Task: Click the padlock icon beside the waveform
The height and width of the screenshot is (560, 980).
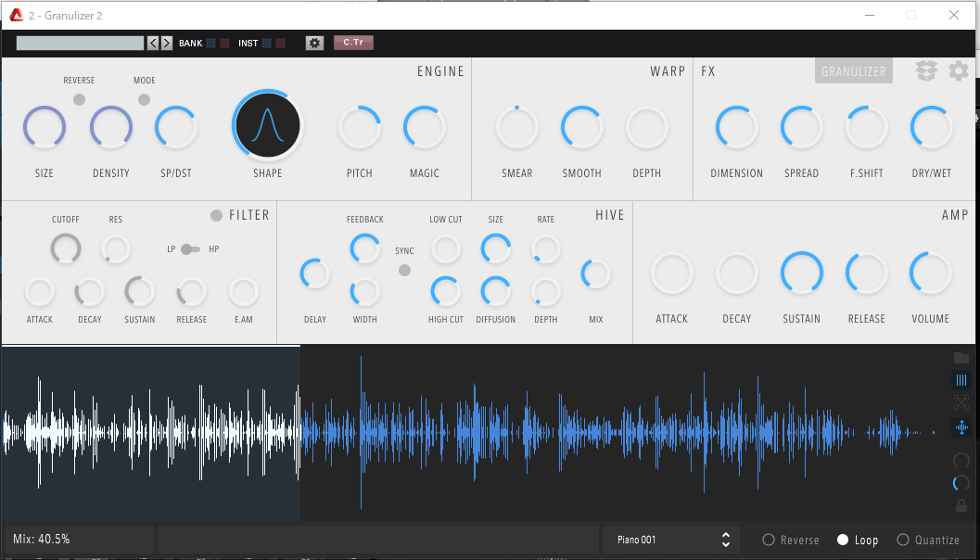Action: (x=961, y=505)
